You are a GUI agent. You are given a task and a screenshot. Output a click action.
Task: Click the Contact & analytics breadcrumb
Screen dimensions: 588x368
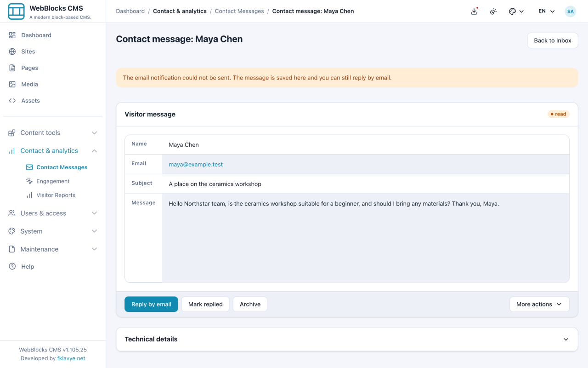click(x=180, y=11)
